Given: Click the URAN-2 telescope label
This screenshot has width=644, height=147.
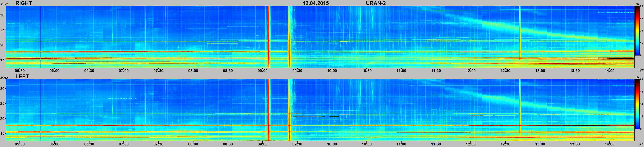Looking at the screenshot, I should [x=376, y=3].
